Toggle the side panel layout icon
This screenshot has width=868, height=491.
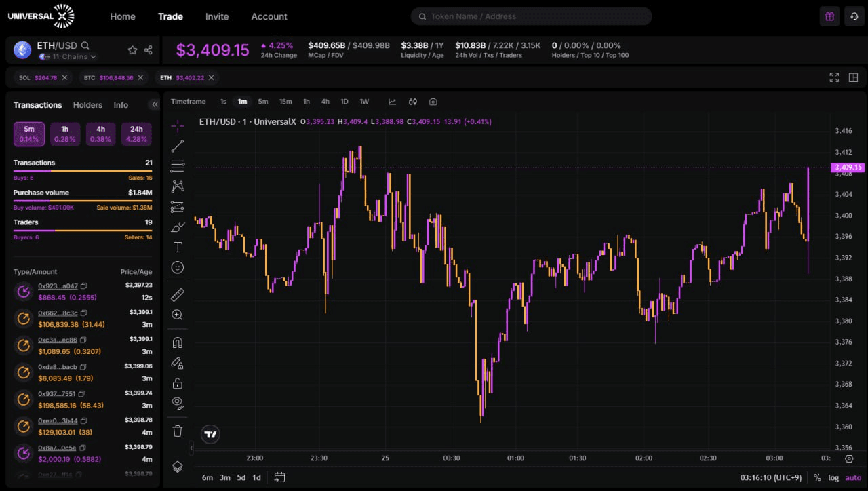tap(853, 77)
